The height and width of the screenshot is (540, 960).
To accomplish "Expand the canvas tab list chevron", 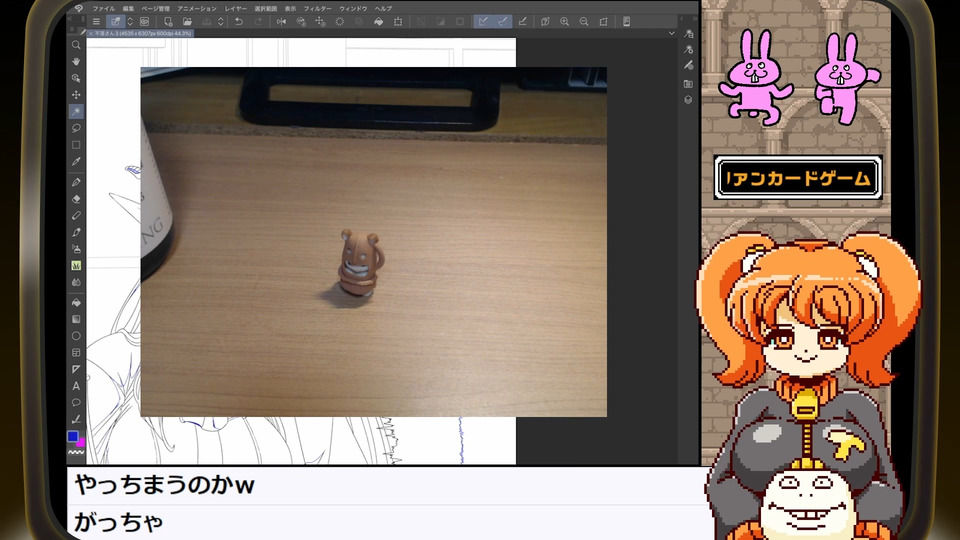I will pyautogui.click(x=672, y=33).
